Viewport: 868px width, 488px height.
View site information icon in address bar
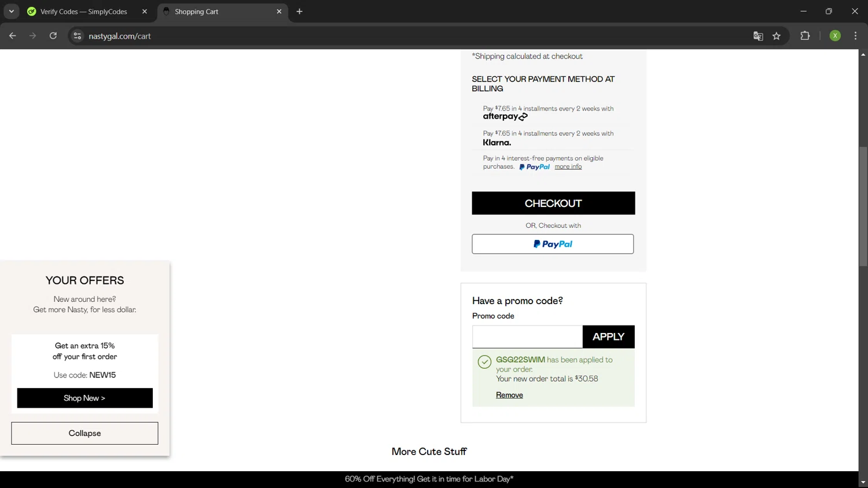[x=77, y=36]
